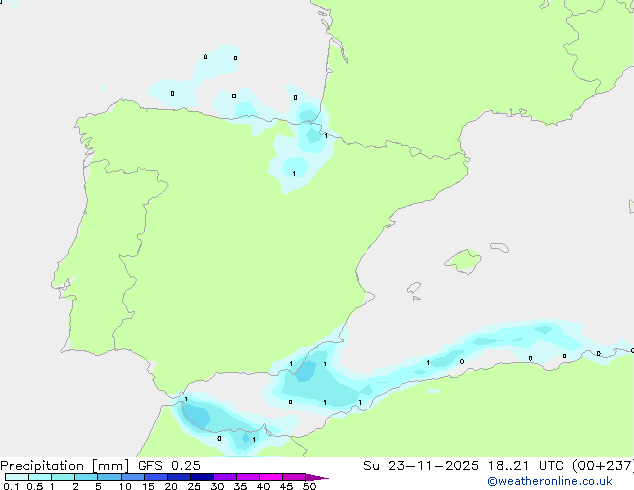Select the '50' legend scale label
The height and width of the screenshot is (490, 634).
point(309,486)
